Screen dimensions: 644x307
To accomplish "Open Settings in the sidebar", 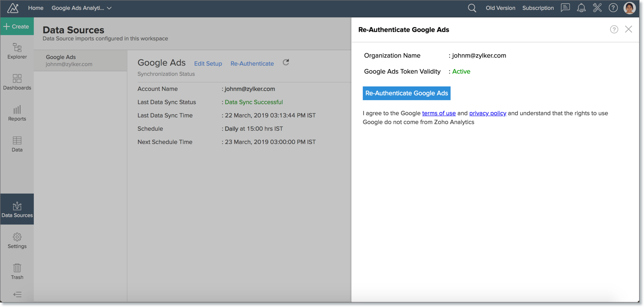I will (17, 241).
